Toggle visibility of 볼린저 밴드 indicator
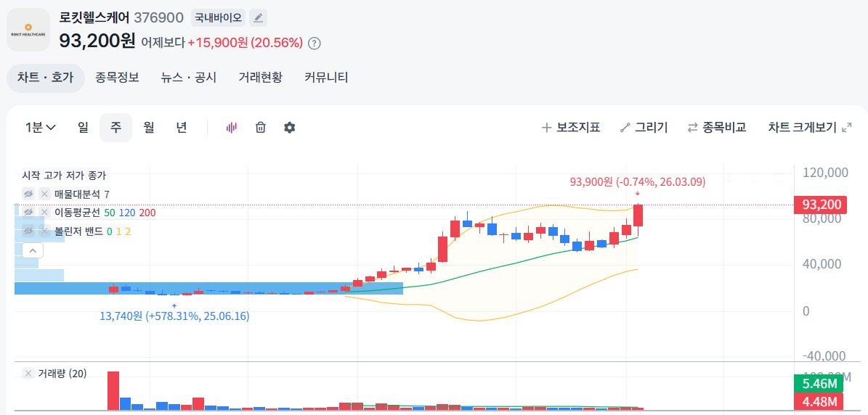868x415 pixels. point(28,231)
